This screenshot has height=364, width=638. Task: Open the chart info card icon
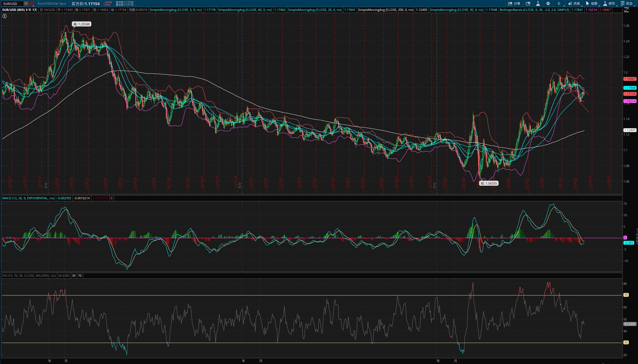(528, 3)
